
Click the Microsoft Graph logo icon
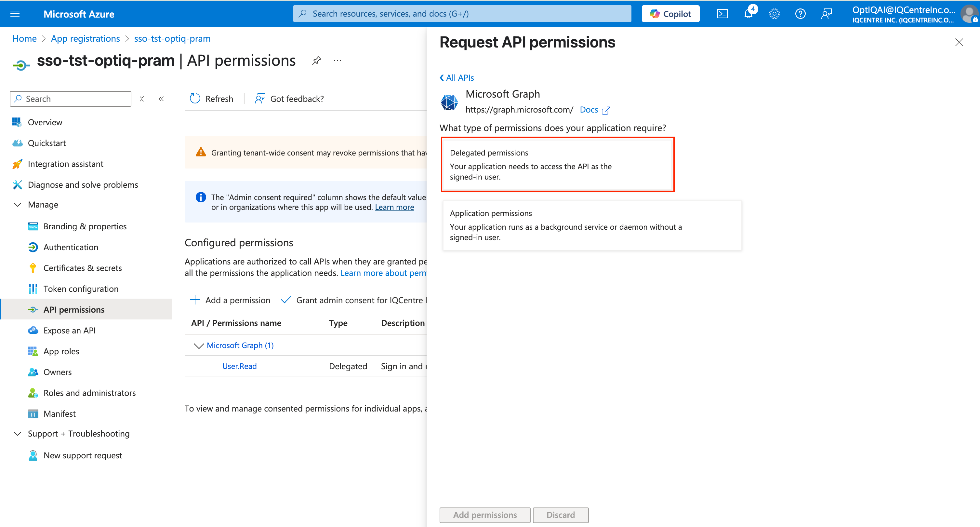[449, 102]
